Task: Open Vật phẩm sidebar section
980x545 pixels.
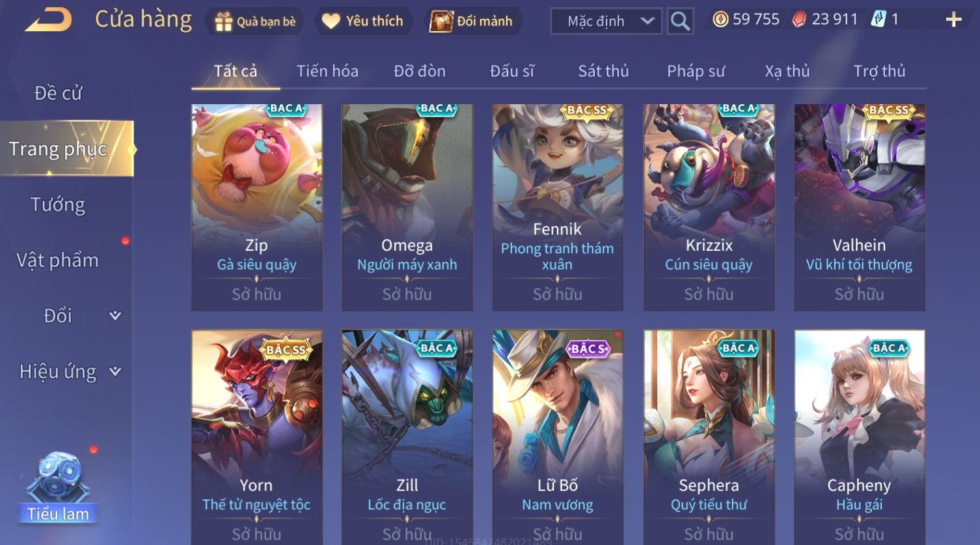Action: pyautogui.click(x=58, y=260)
